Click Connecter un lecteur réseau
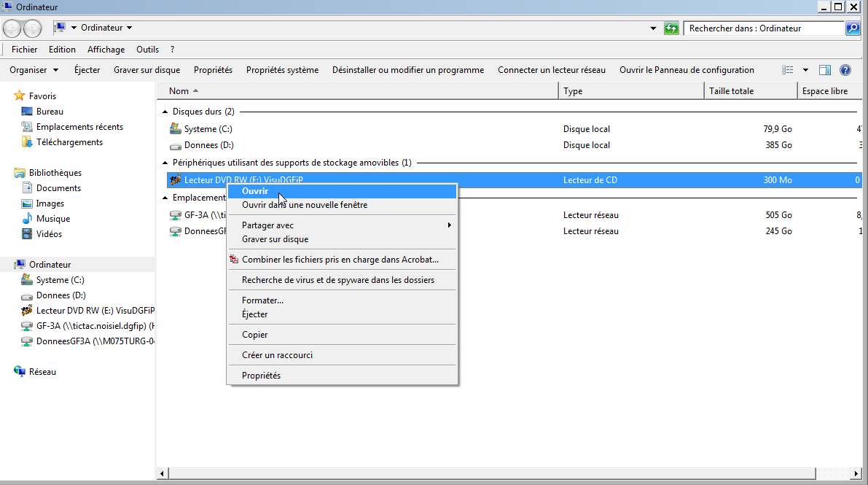The width and height of the screenshot is (868, 485). 551,70
